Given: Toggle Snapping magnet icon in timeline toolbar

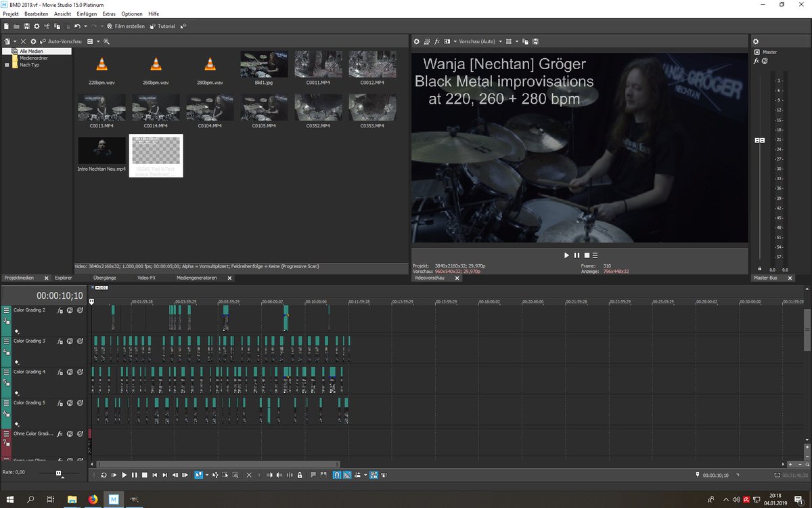Looking at the screenshot, I should tap(337, 475).
